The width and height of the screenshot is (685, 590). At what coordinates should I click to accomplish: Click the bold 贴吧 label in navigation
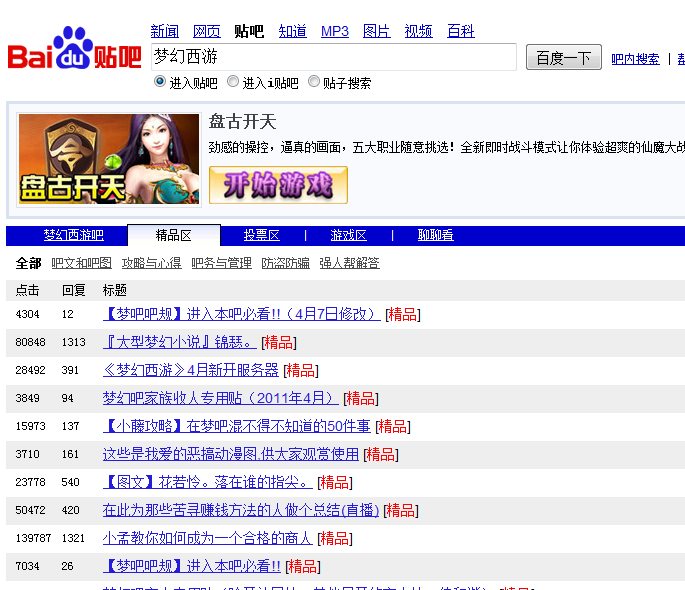tap(249, 31)
